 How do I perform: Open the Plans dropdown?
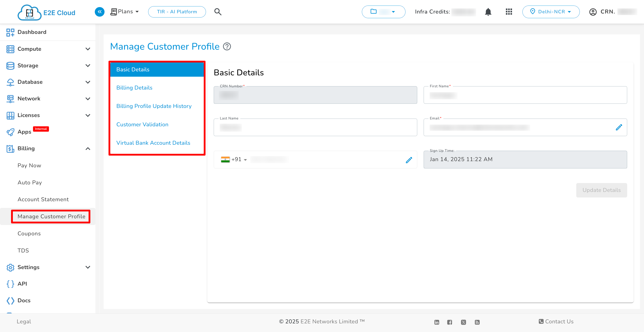124,12
